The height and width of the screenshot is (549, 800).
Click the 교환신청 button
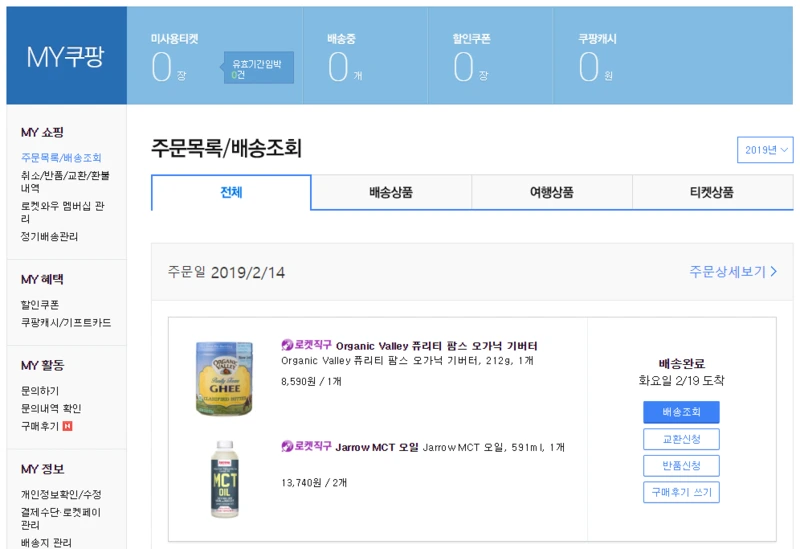pos(681,439)
